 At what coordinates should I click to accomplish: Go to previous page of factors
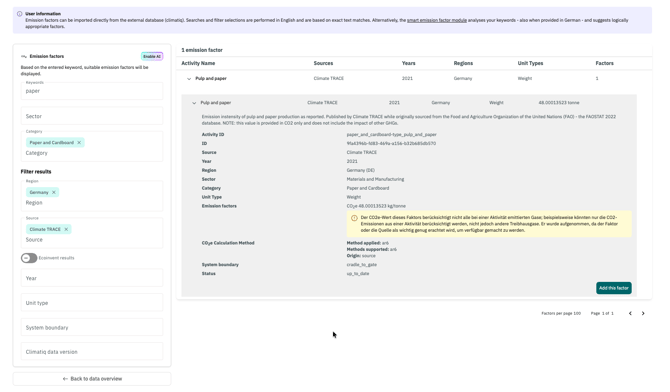630,313
